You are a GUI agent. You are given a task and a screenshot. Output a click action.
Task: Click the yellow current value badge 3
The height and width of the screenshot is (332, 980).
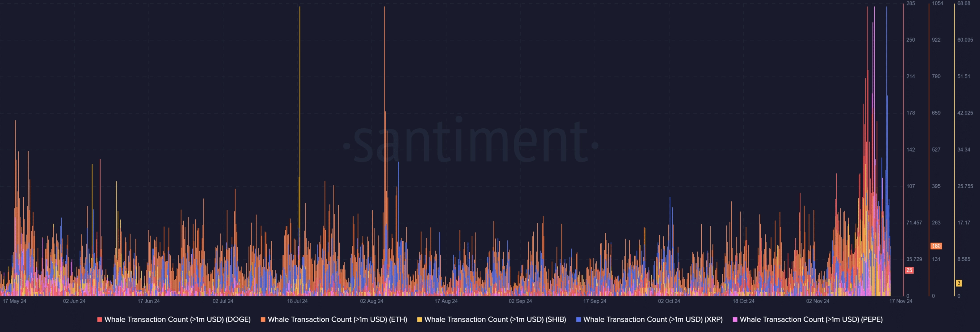tap(959, 283)
